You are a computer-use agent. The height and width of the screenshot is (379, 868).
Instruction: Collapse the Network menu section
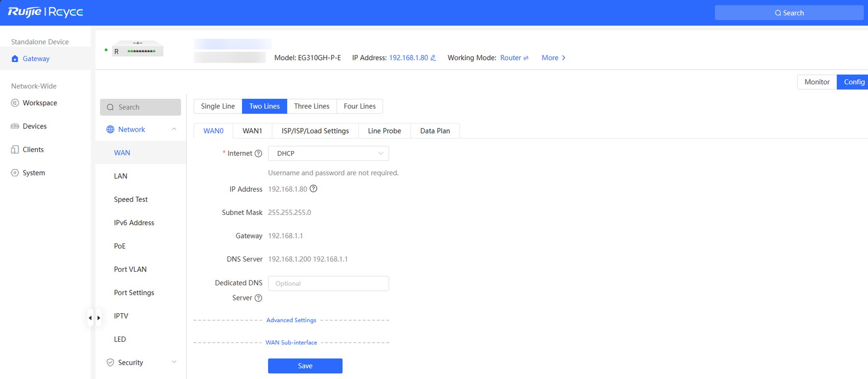point(174,129)
